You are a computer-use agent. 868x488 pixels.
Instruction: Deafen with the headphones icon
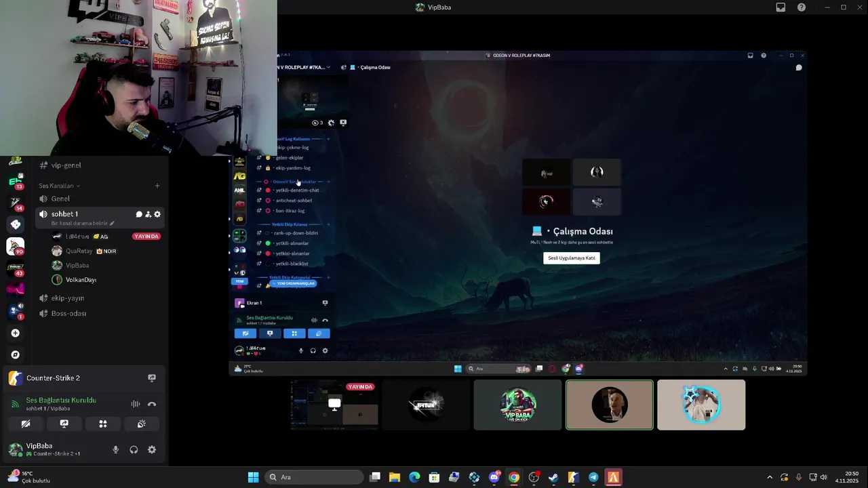click(134, 449)
